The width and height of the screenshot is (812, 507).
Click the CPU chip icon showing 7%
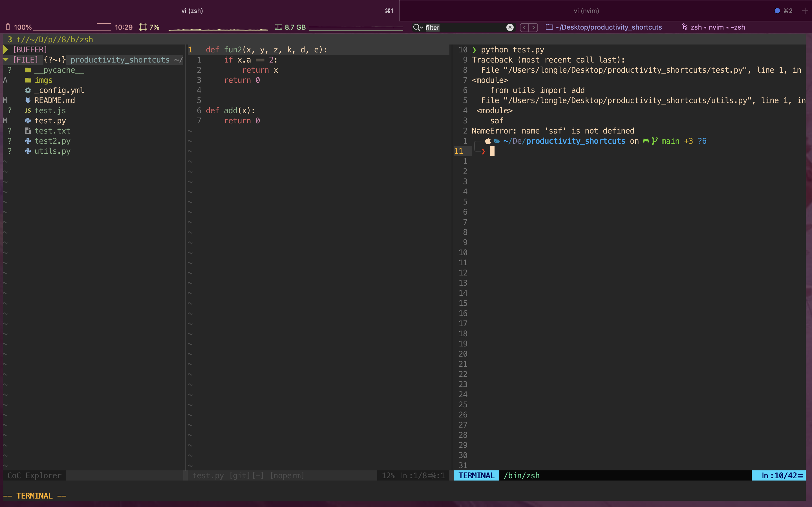tap(143, 27)
